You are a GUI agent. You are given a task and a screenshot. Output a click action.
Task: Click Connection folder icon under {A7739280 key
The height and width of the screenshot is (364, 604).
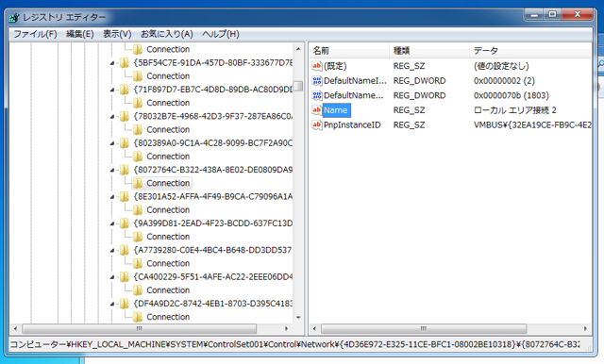click(x=138, y=263)
